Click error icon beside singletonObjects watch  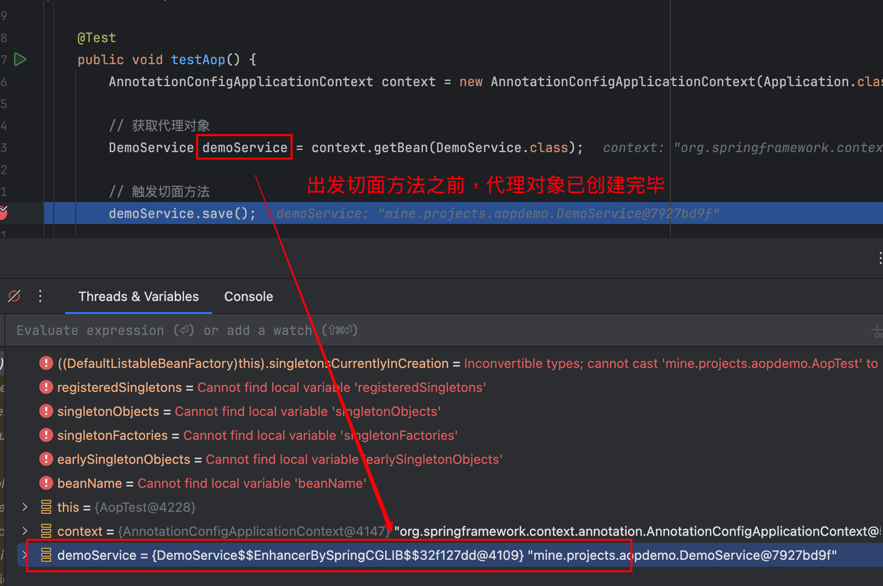pyautogui.click(x=46, y=412)
